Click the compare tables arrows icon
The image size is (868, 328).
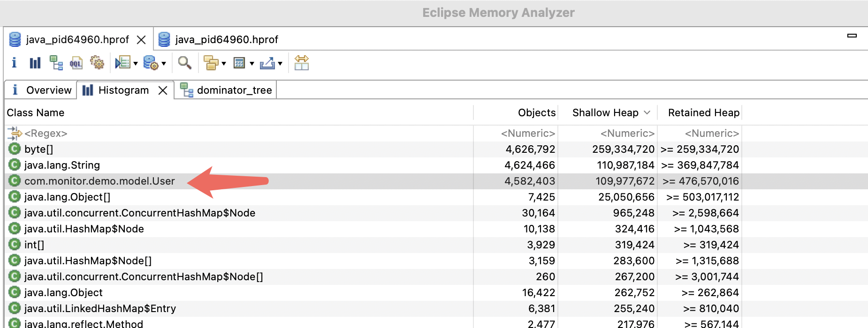[301, 63]
